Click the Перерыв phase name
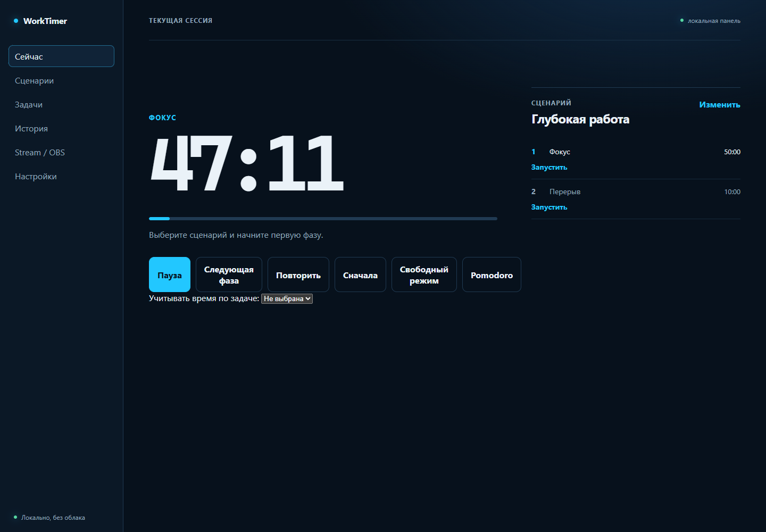 (565, 192)
